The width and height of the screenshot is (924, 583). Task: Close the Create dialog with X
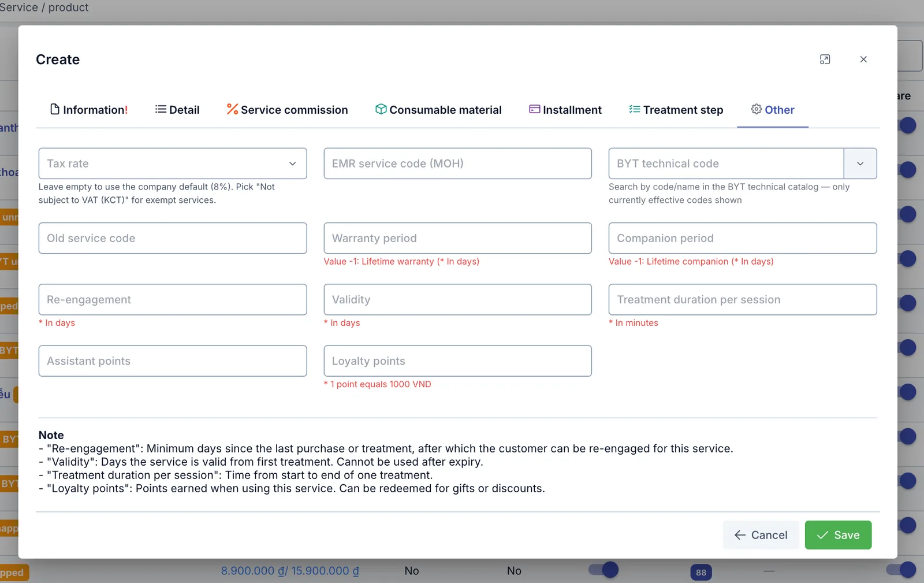click(863, 60)
